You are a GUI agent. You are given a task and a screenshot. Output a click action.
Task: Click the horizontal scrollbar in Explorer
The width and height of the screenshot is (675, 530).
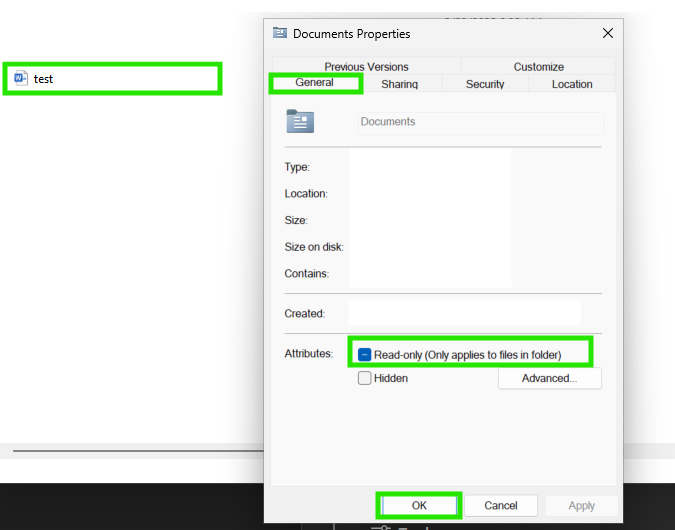pyautogui.click(x=138, y=451)
